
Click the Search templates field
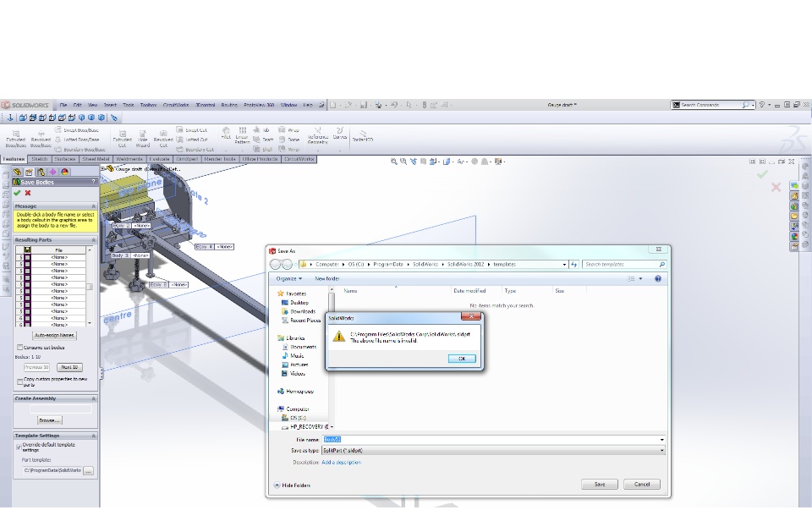(623, 264)
